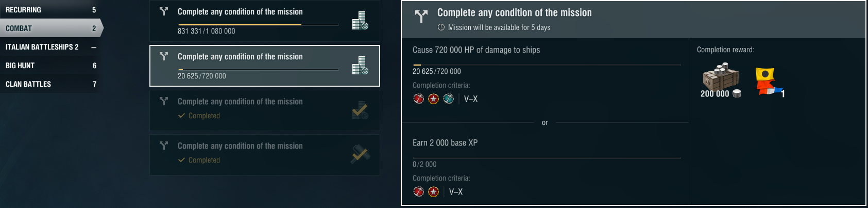Open the Big Hunt category
868x208 pixels.
point(50,66)
